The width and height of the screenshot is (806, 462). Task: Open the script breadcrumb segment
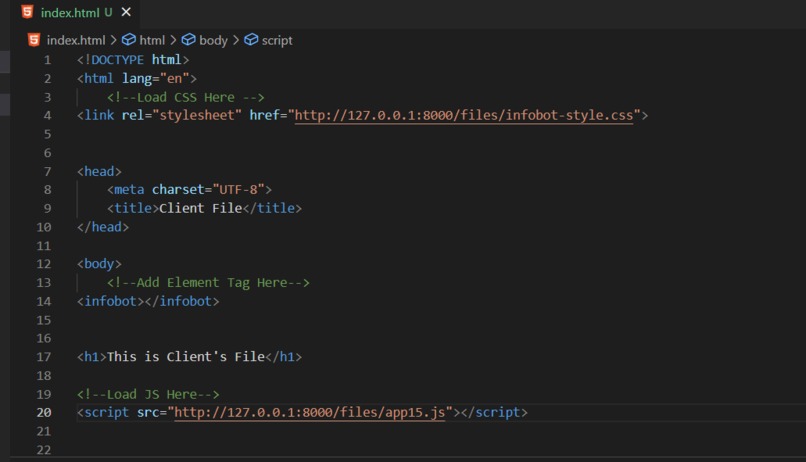pyautogui.click(x=277, y=40)
